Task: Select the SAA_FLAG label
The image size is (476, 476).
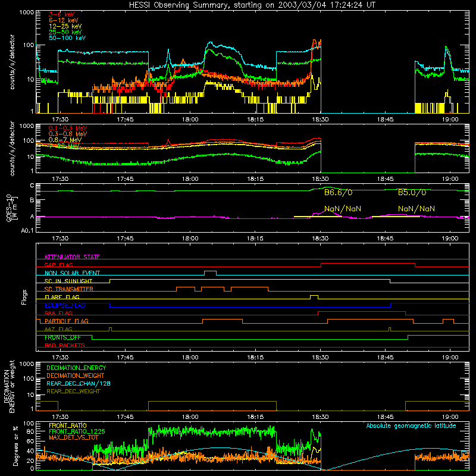Action: (58, 313)
